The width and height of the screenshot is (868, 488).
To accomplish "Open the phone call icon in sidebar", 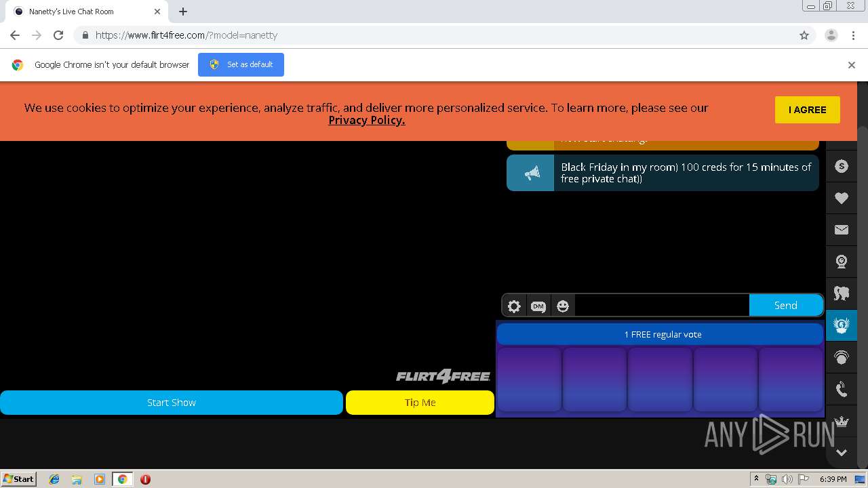I will [842, 389].
